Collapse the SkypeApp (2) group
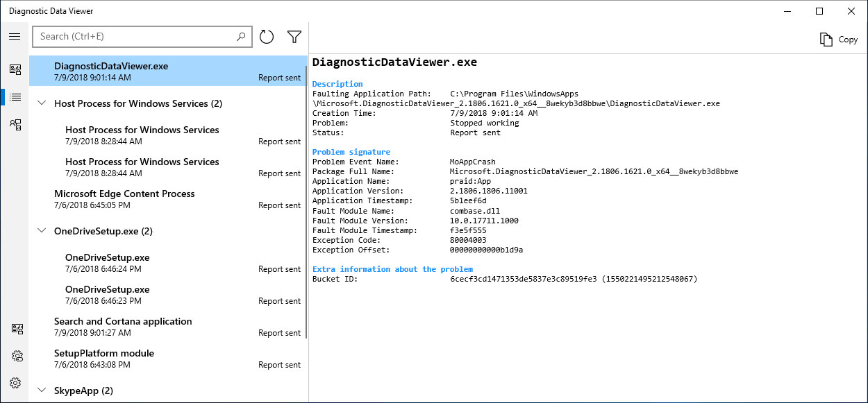This screenshot has width=868, height=403. coord(41,391)
